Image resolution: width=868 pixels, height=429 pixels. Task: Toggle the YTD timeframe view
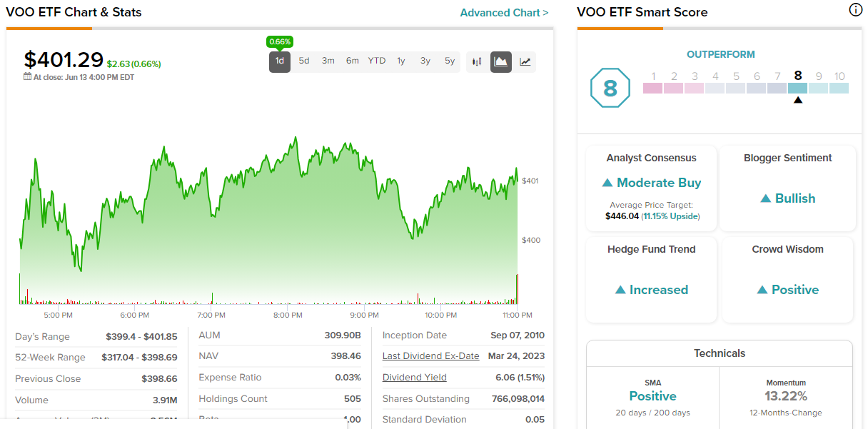click(376, 61)
